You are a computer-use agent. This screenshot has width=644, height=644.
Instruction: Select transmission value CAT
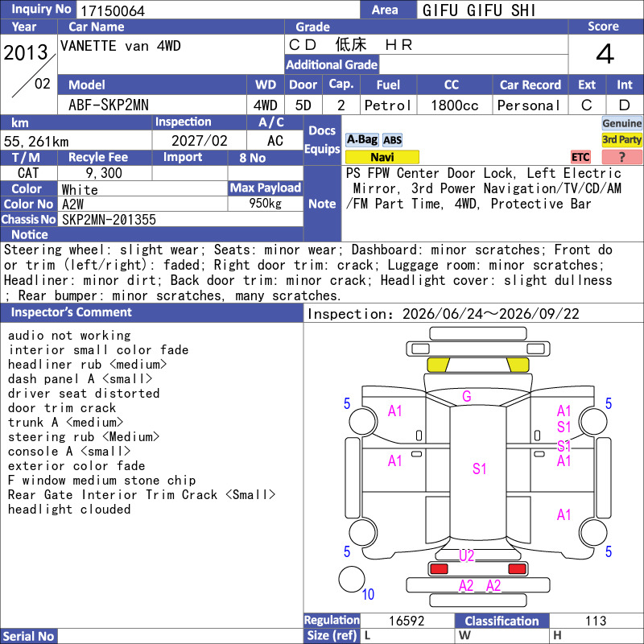pos(28,173)
